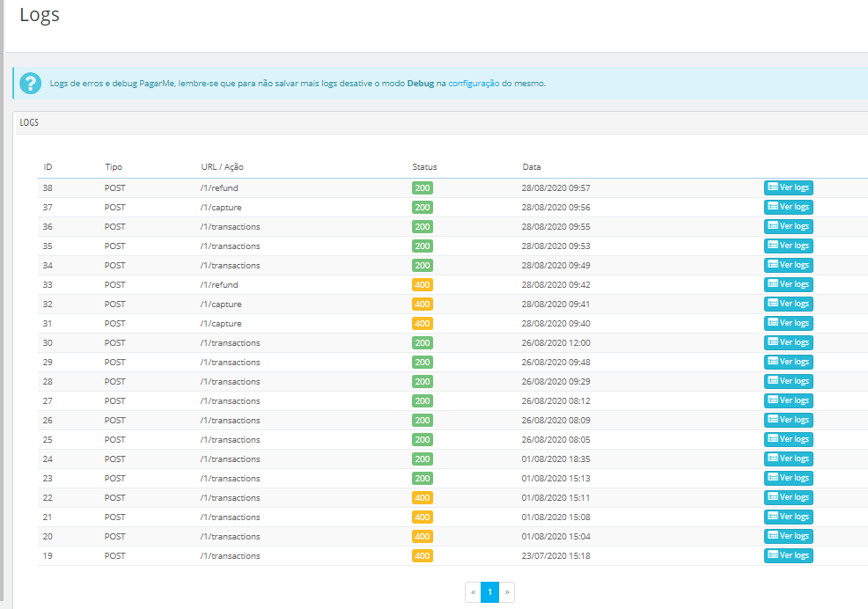Open Ver logs for ID 33 refund
This screenshot has width=868, height=609.
(788, 284)
